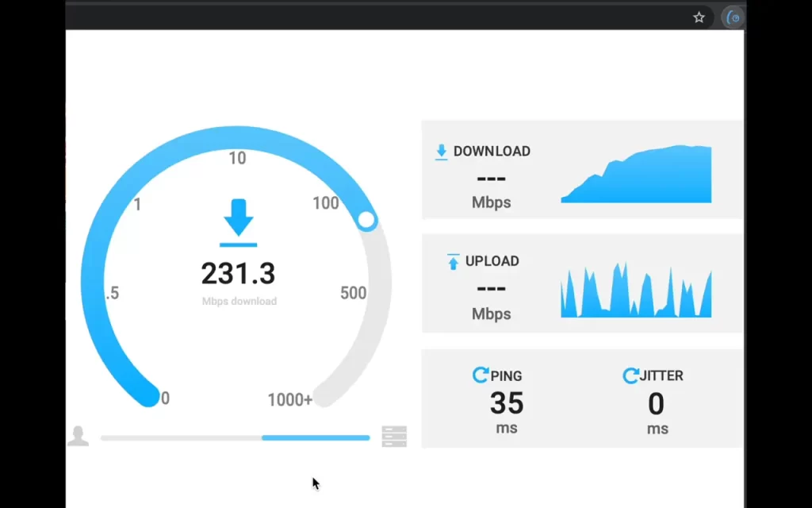Click the blue test progress bar

tap(315, 437)
